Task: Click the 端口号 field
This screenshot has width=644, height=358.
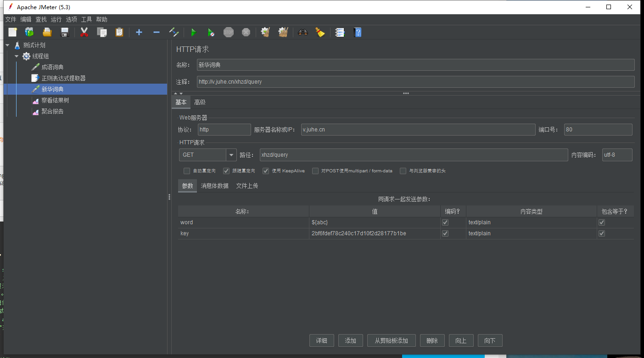Action: tap(598, 130)
